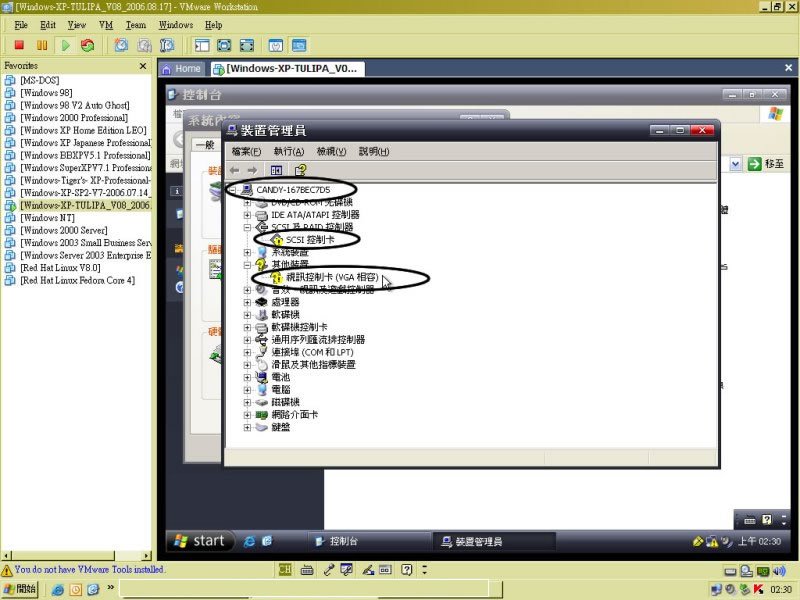Suspend the virtual machine using the pause icon

tap(42, 45)
